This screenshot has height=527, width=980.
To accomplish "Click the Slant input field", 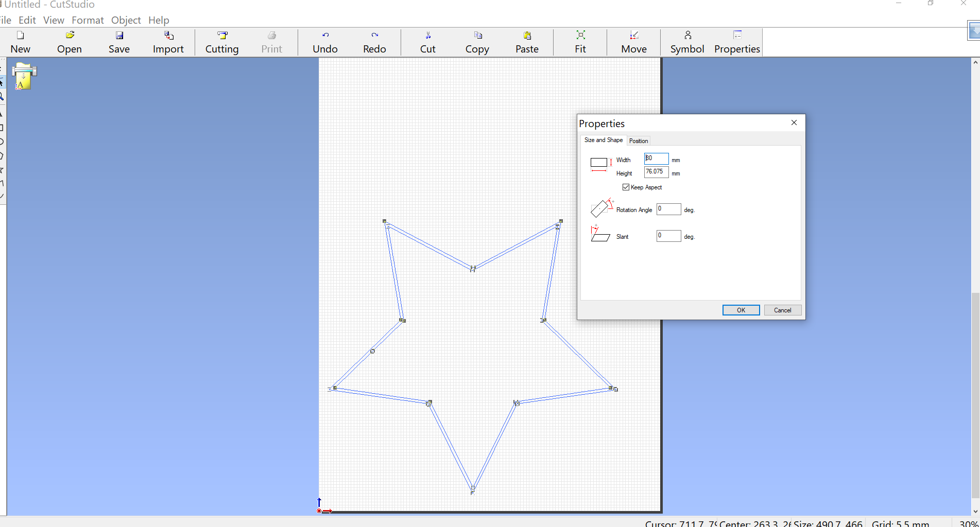I will coord(668,236).
